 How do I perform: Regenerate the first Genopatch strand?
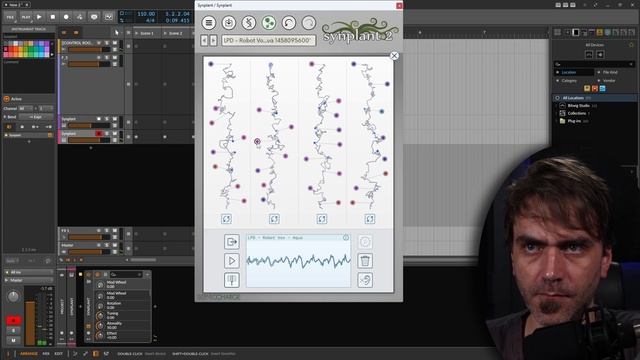click(x=226, y=219)
